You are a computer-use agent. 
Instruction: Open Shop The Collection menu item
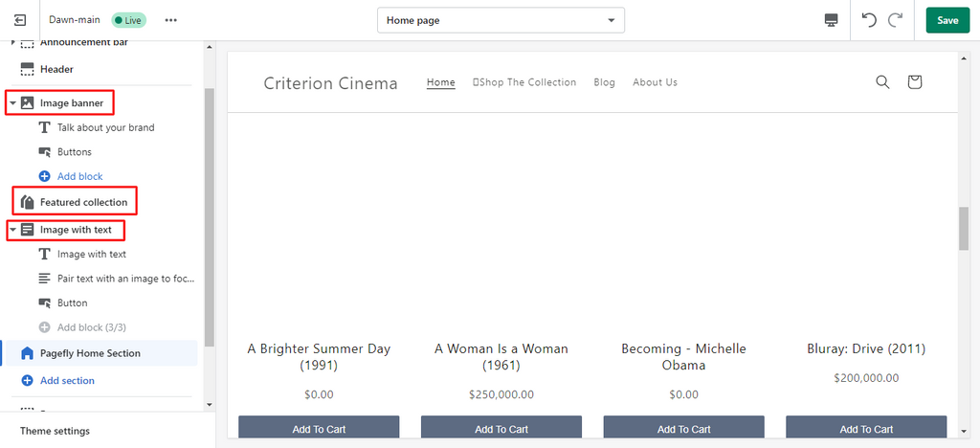(524, 82)
